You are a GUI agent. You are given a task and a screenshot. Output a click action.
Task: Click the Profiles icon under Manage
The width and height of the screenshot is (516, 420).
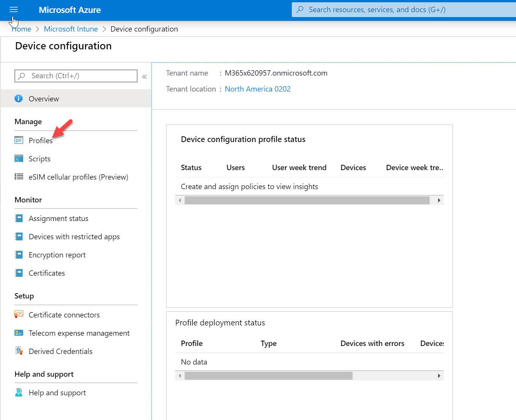point(19,140)
